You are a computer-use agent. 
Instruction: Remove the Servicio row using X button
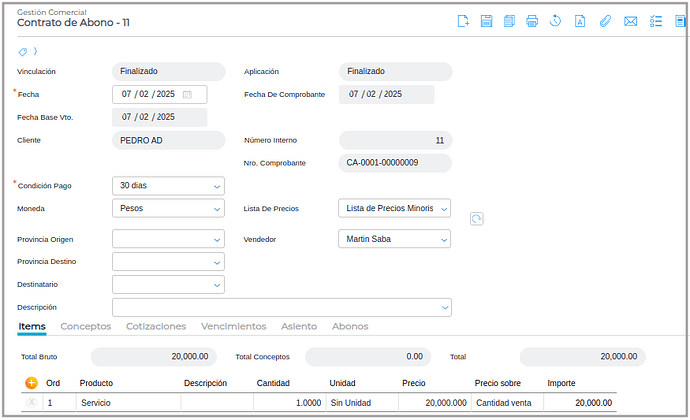(x=31, y=402)
